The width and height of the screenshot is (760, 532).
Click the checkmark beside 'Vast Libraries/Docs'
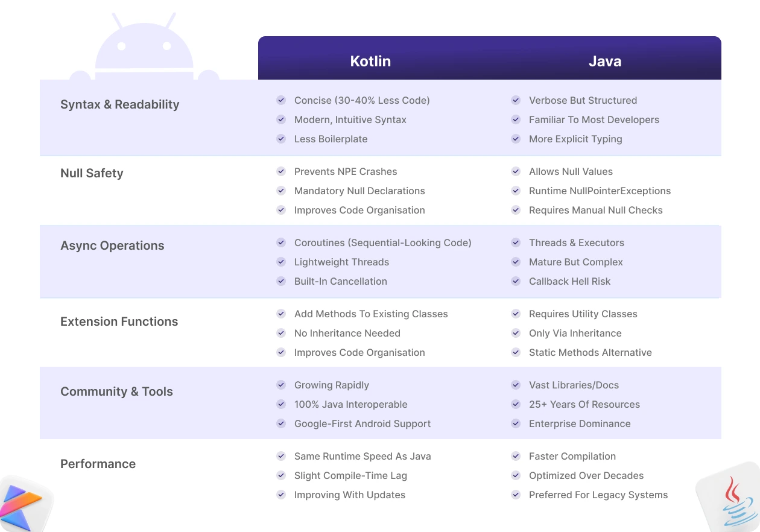click(x=516, y=385)
